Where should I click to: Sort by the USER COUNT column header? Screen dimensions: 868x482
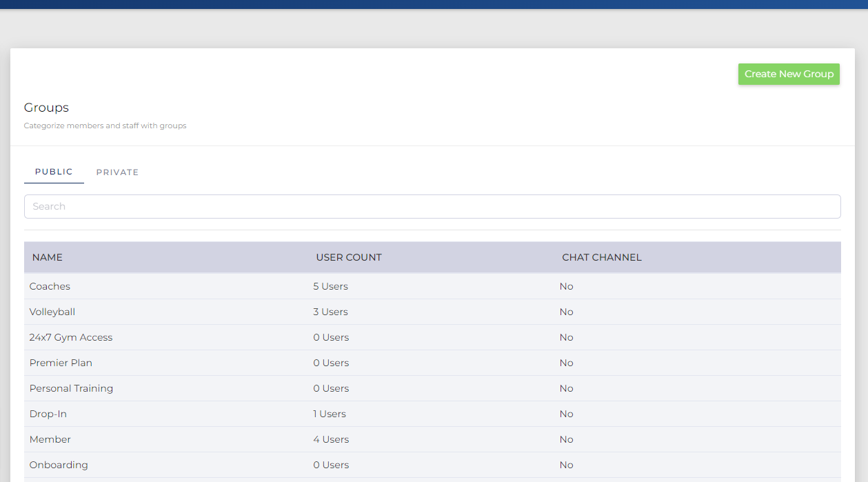click(349, 257)
